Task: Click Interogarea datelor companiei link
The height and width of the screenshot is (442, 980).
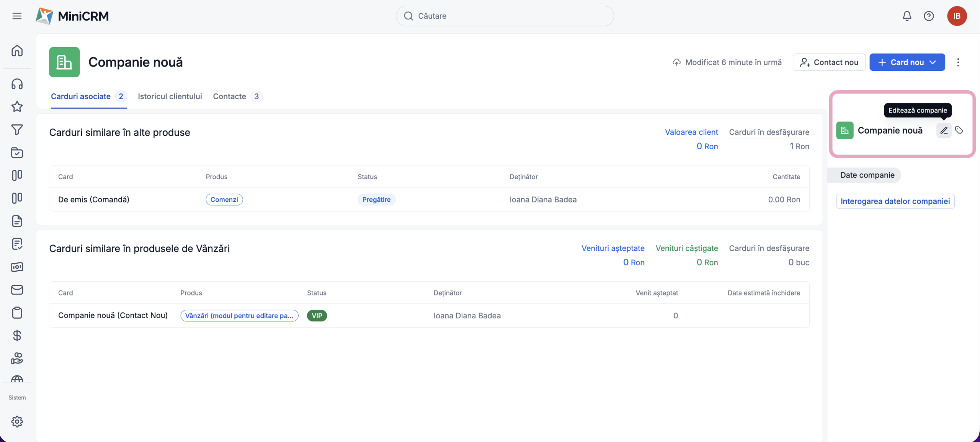Action: click(x=895, y=201)
